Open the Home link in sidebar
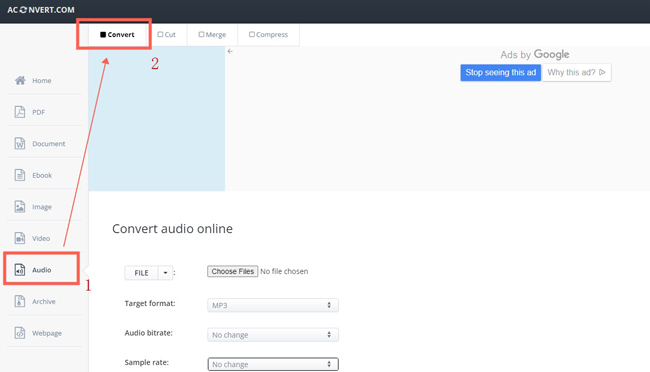 coord(42,80)
